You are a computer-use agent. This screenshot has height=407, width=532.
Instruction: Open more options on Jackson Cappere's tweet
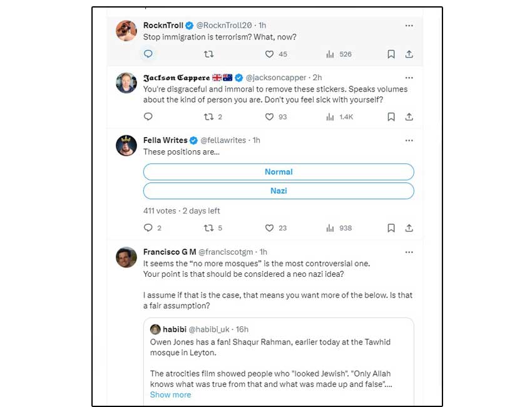409,78
